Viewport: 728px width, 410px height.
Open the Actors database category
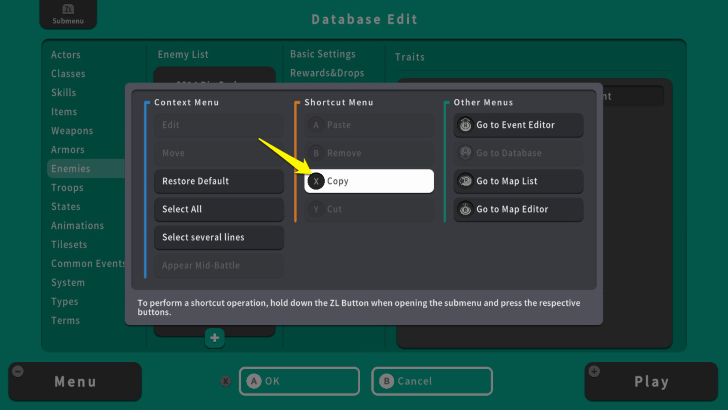pos(66,54)
